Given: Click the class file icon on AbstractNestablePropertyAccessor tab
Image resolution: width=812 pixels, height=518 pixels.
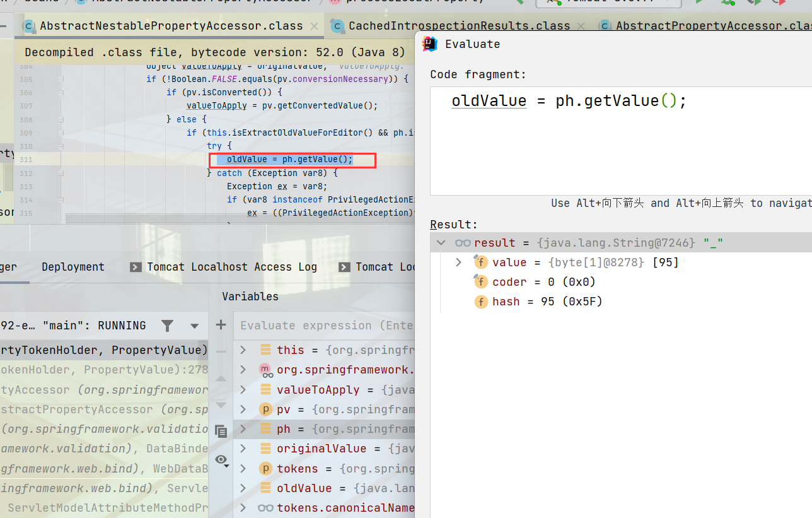Looking at the screenshot, I should (x=28, y=26).
